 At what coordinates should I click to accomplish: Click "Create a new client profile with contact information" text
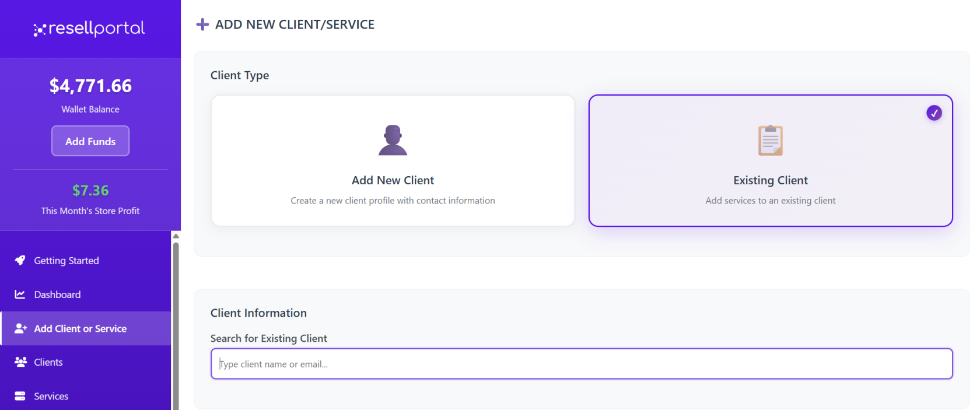point(393,201)
